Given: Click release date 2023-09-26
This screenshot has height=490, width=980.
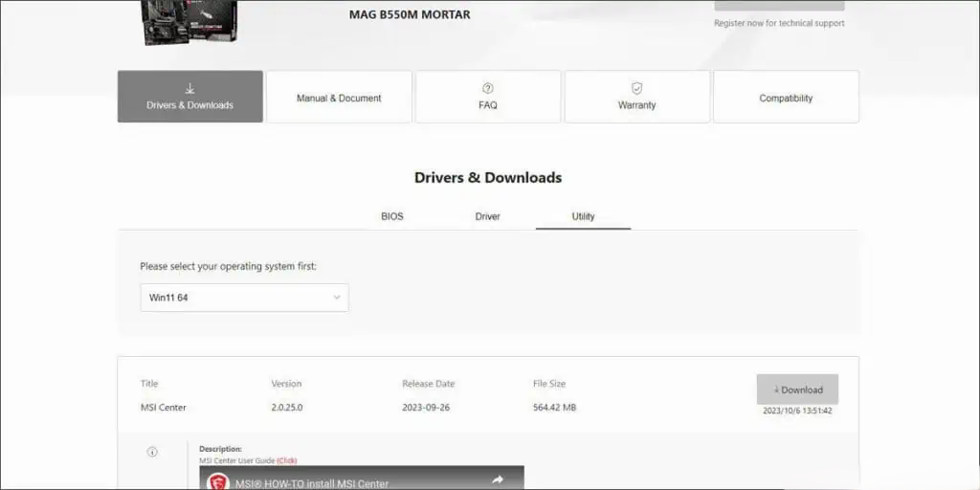Looking at the screenshot, I should pyautogui.click(x=426, y=408).
